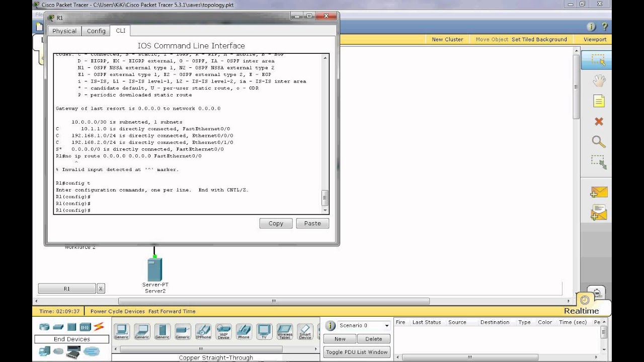Click the CLI scrollbar up arrow
The height and width of the screenshot is (362, 644).
[x=325, y=58]
